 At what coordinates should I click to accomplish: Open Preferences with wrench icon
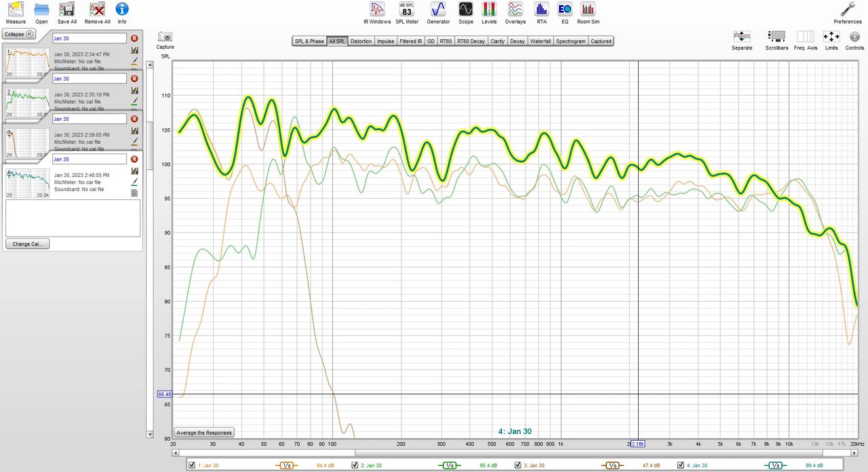[x=848, y=13]
